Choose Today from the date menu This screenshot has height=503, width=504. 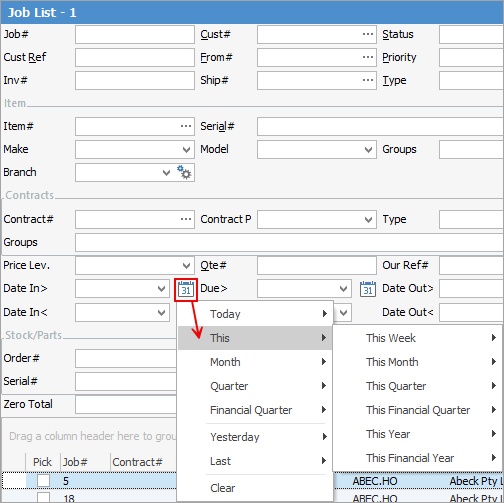click(x=255, y=314)
